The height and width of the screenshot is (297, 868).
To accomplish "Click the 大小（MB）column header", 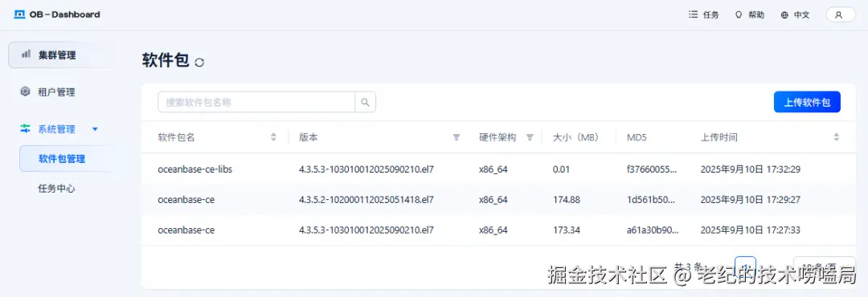I will [575, 137].
